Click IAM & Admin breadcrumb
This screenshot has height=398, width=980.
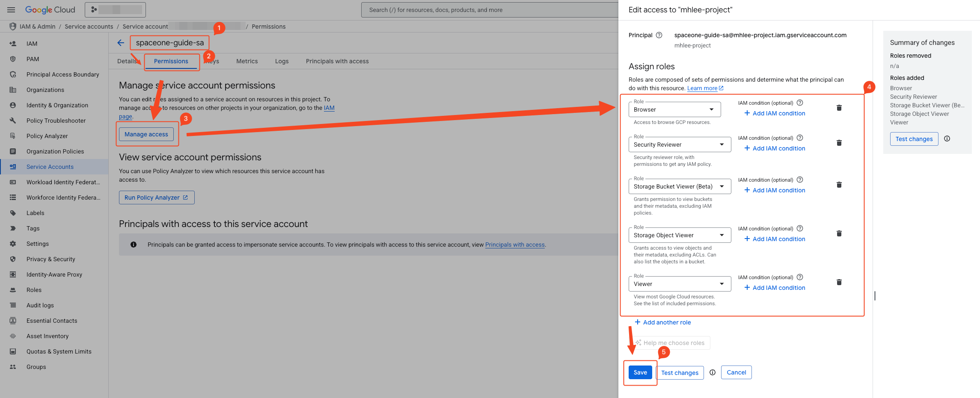[38, 27]
